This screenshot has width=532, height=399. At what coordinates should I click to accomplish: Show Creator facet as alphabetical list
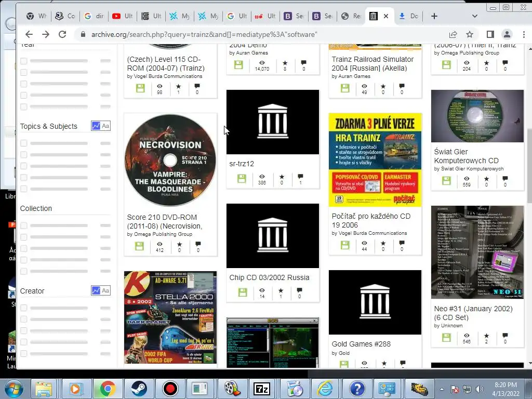(x=105, y=290)
